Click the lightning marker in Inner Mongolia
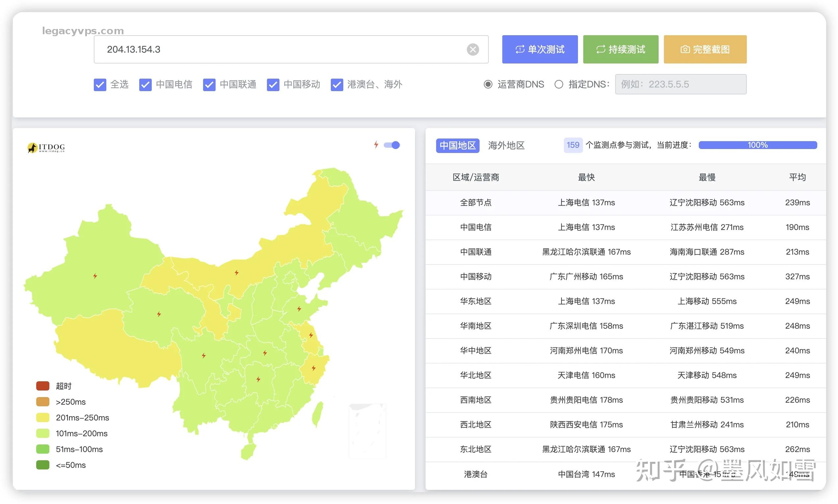This screenshot has width=838, height=504. pyautogui.click(x=236, y=273)
